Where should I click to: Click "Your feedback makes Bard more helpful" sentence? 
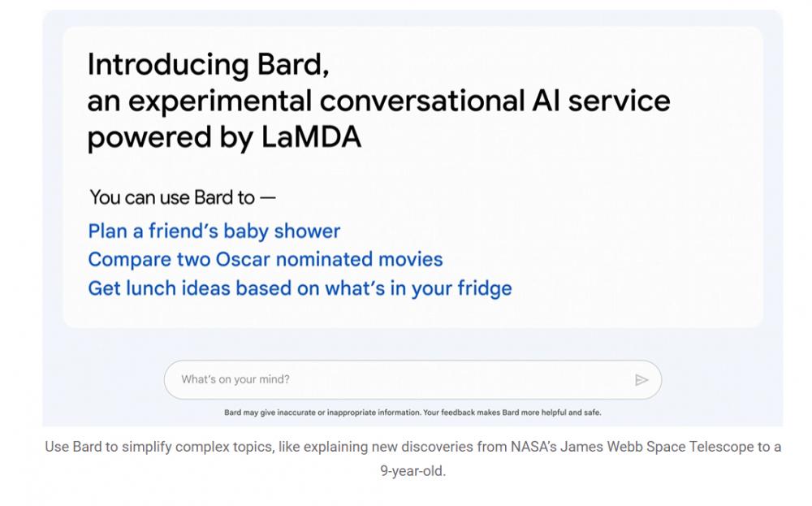point(512,413)
